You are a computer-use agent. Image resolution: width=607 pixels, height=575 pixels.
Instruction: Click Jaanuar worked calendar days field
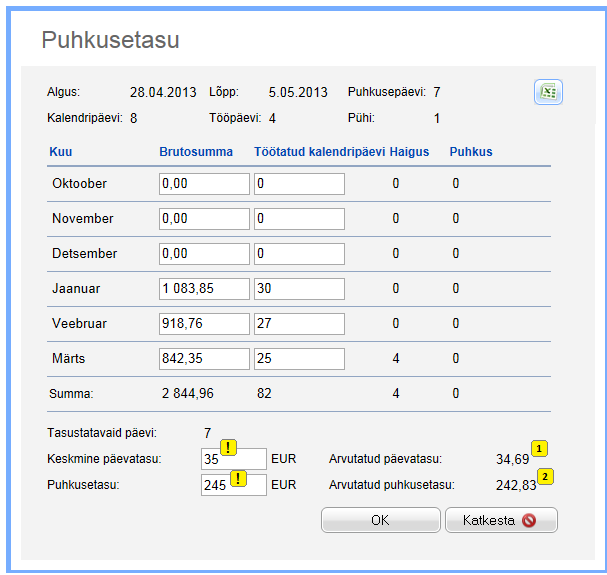(299, 289)
